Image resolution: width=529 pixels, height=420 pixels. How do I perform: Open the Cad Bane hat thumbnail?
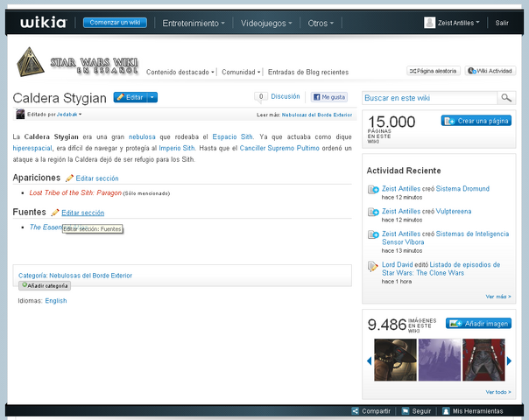pyautogui.click(x=395, y=360)
